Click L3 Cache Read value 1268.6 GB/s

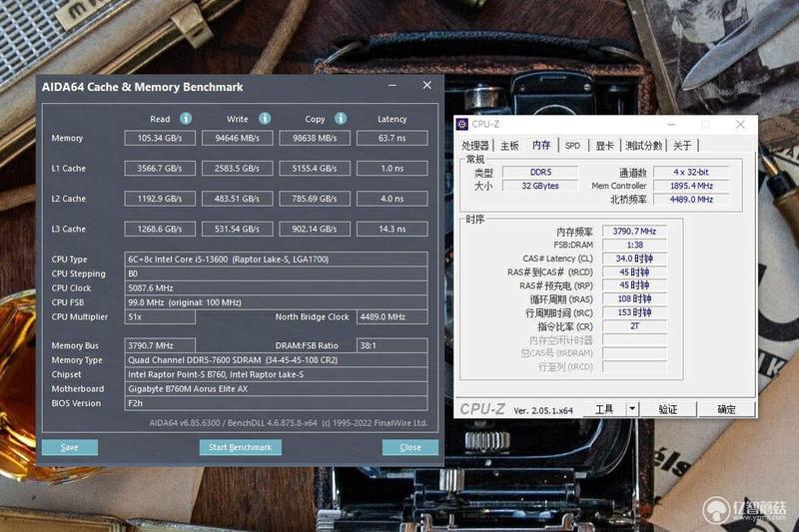(160, 230)
